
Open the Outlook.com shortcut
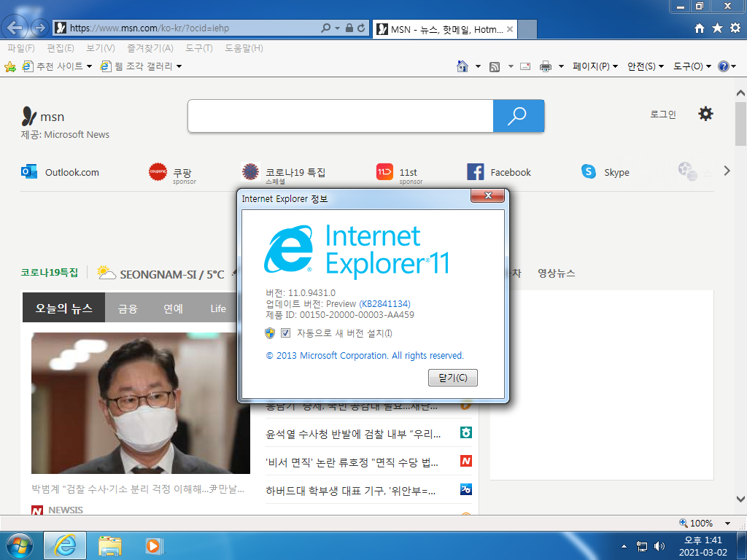60,172
